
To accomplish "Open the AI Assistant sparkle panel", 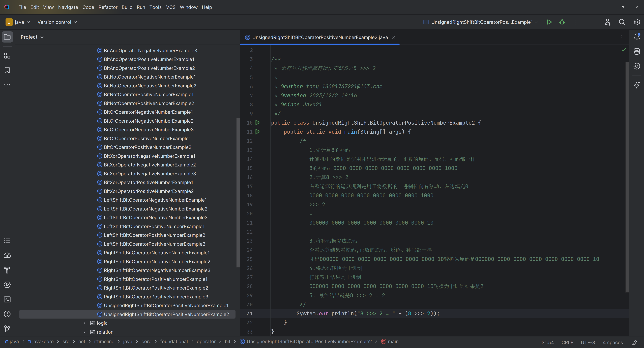I will point(636,85).
